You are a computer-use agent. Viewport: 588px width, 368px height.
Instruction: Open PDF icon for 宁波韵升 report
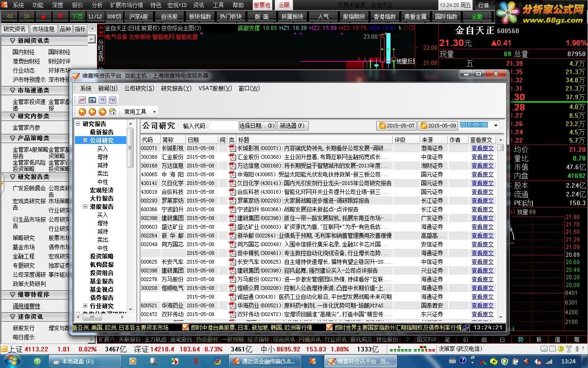(232, 209)
